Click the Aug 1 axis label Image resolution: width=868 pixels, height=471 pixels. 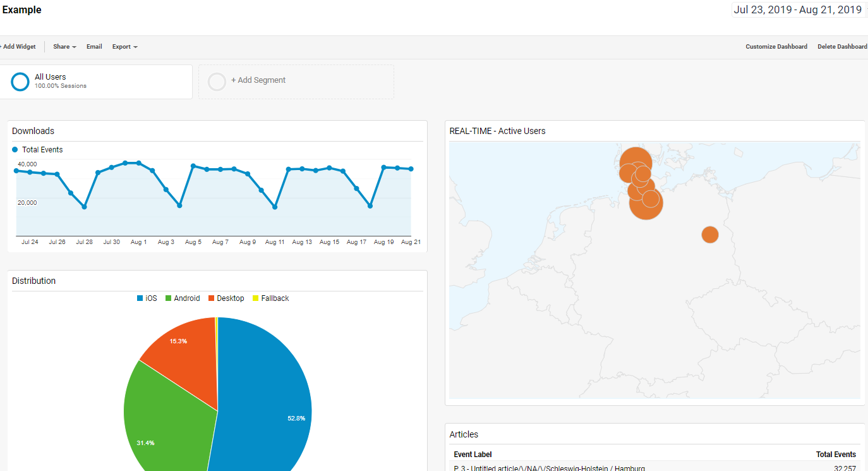[138, 242]
